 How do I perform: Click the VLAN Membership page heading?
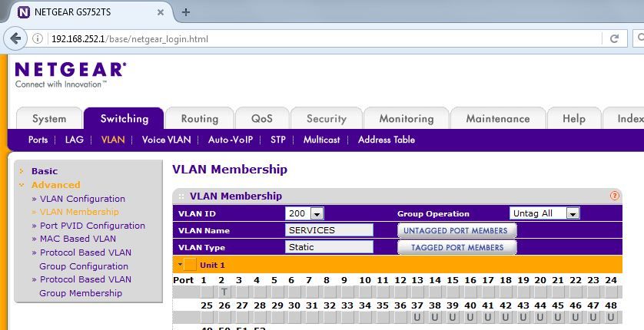230,170
